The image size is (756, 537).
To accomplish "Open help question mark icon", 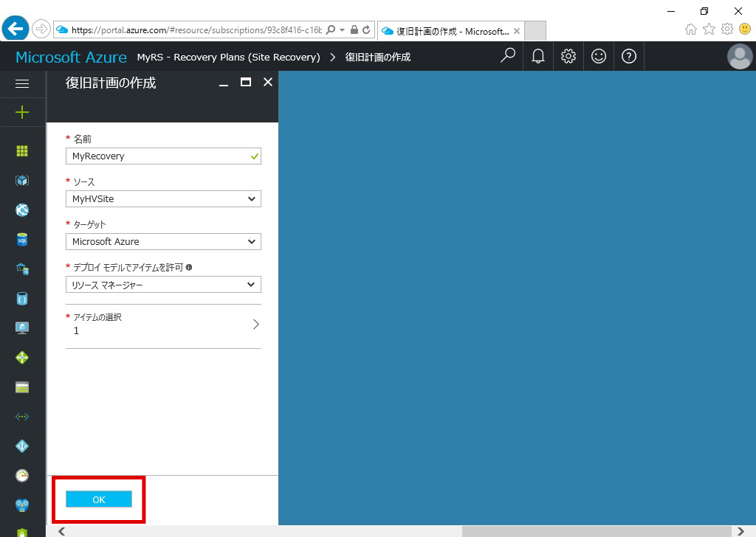I will pyautogui.click(x=629, y=56).
